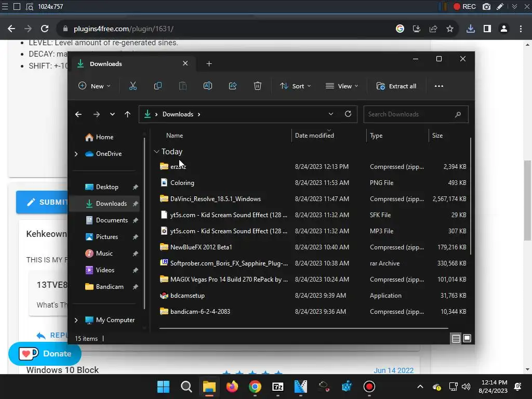Click the screenshot camera icon in recorder bar

point(486,6)
